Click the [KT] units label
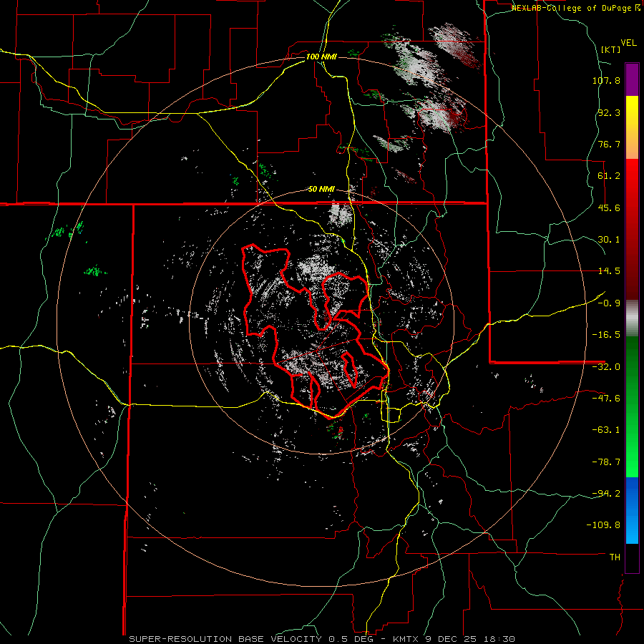Screen dimensions: 644x644 point(611,49)
